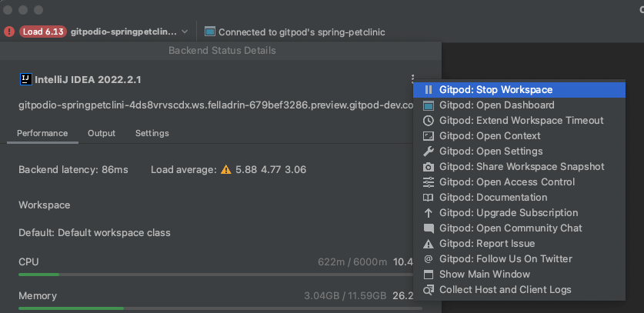The width and height of the screenshot is (644, 313).
Task: Click the wrench icon for Open Settings
Action: (429, 152)
